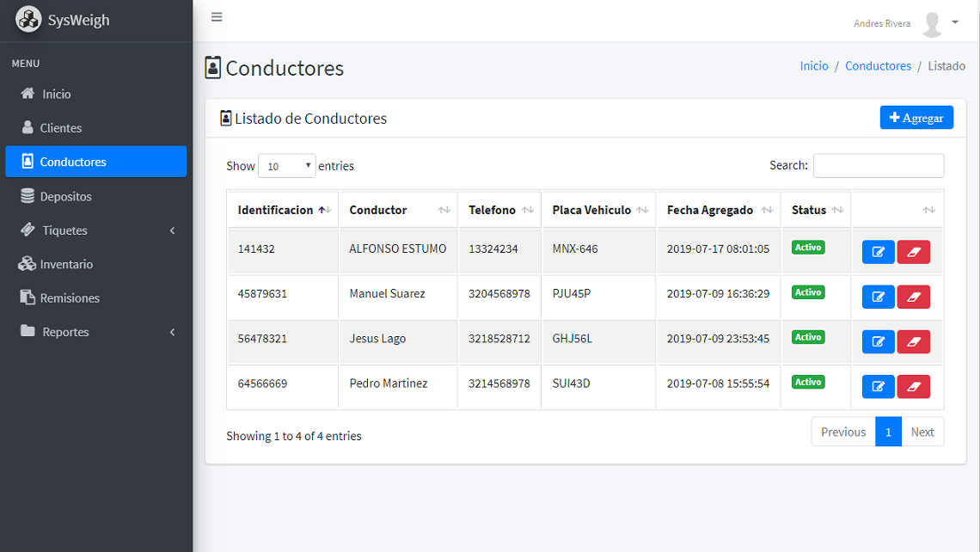Open Depositos from the sidebar menu
980x552 pixels.
click(65, 196)
